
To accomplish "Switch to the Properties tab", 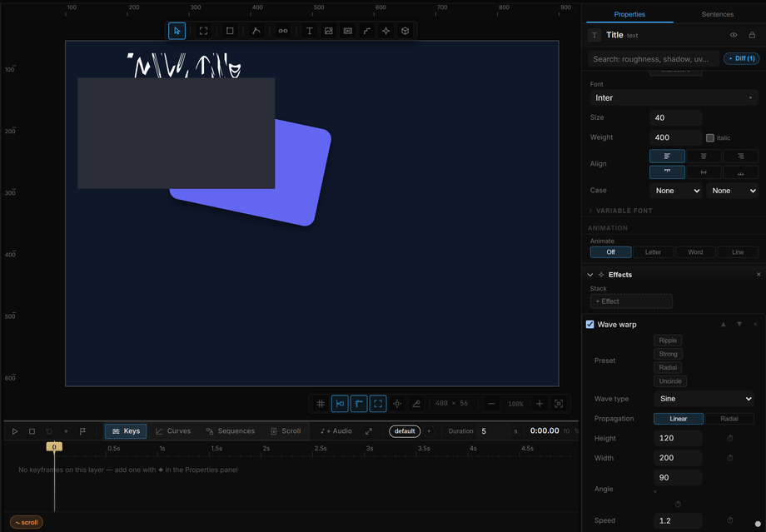I will 629,14.
